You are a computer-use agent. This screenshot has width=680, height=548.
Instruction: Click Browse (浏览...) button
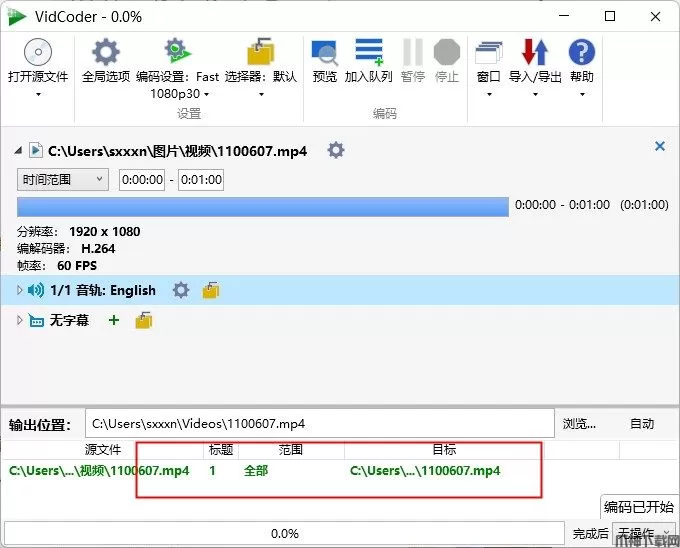[579, 424]
